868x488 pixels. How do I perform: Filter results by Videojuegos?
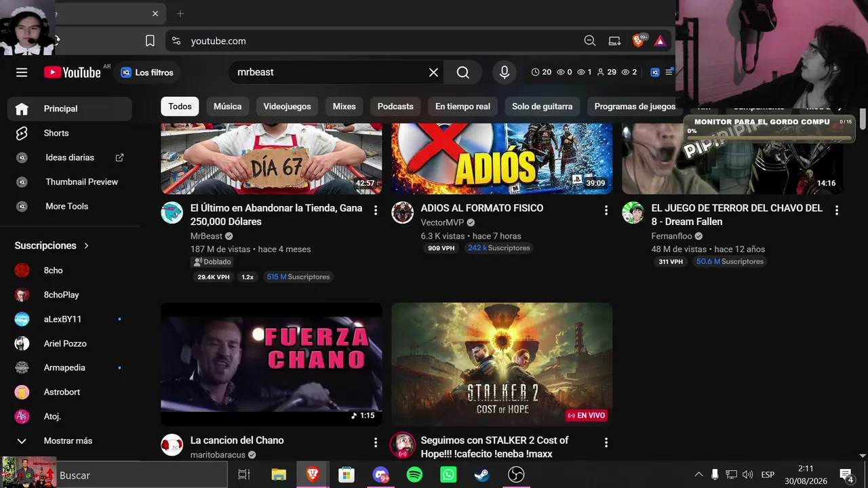287,106
